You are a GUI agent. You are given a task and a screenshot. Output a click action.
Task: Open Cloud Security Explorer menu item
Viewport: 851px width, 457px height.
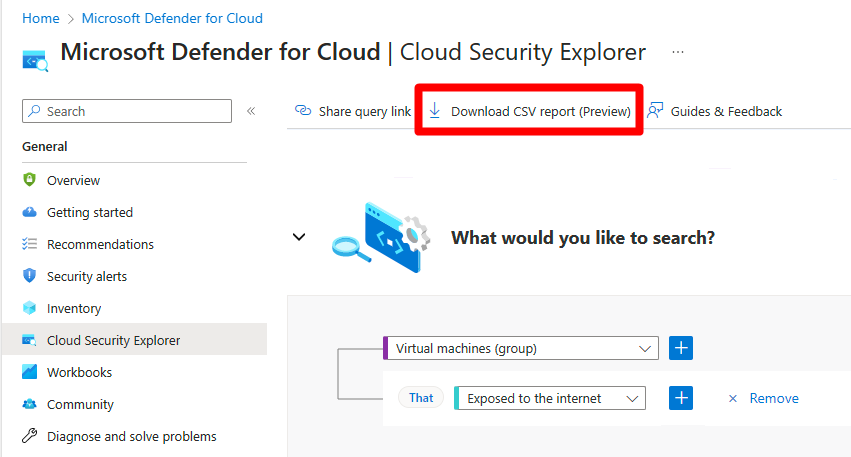point(113,340)
